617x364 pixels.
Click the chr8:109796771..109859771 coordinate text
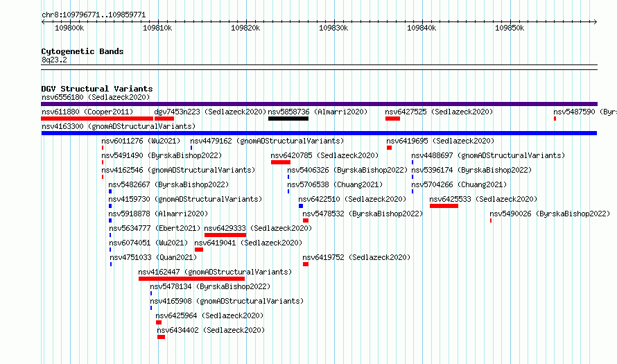pyautogui.click(x=94, y=15)
